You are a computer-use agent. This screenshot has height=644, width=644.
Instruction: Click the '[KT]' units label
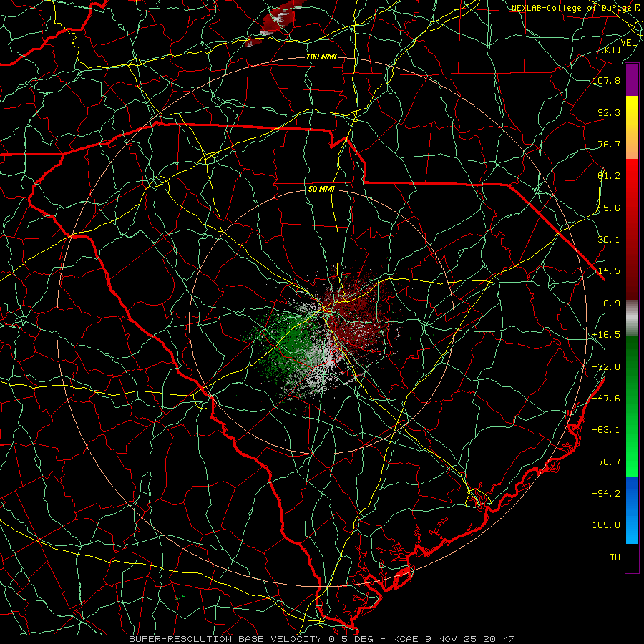click(x=610, y=49)
